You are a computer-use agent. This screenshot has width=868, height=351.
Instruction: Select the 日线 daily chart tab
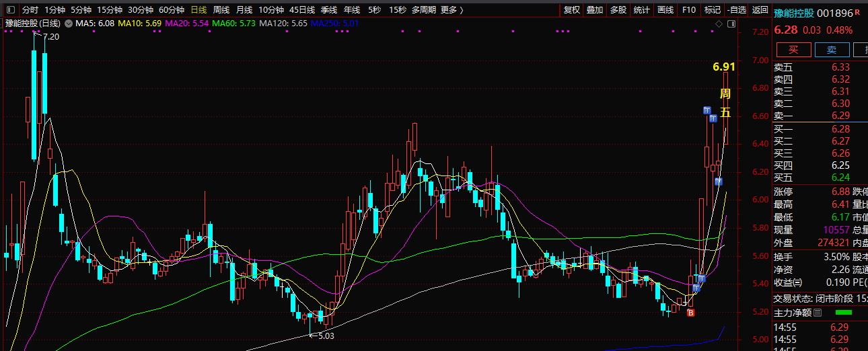pos(198,10)
